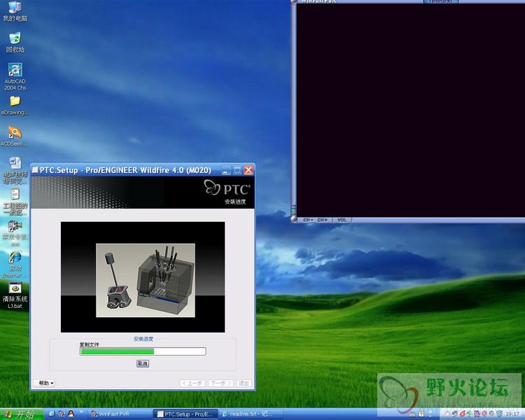Open the Recycle Bin (回收站) desktop icon
This screenshot has width=525, height=420.
click(x=15, y=43)
